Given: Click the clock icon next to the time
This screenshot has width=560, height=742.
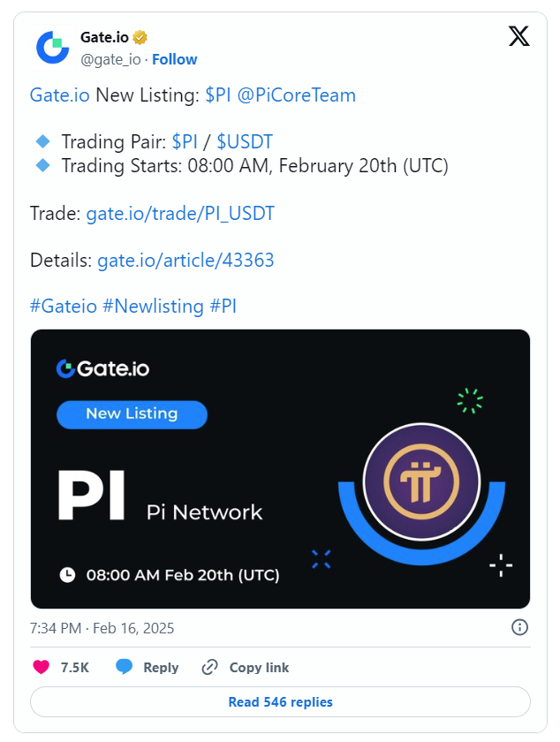Looking at the screenshot, I should pyautogui.click(x=69, y=574).
